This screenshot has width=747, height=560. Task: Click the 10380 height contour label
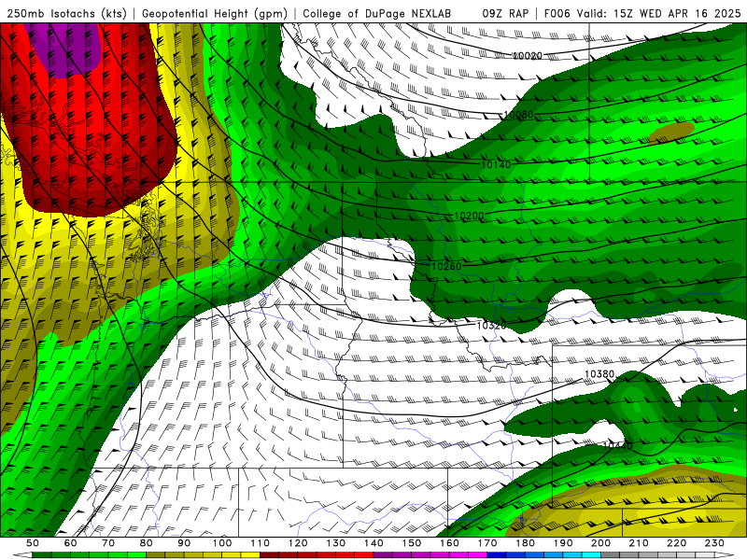[599, 374]
